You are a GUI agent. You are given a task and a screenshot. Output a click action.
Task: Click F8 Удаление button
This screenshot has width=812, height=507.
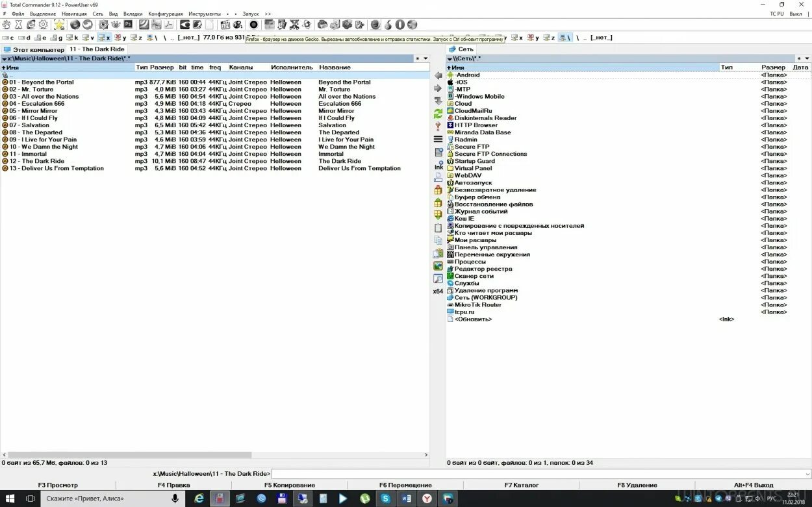[x=637, y=485]
